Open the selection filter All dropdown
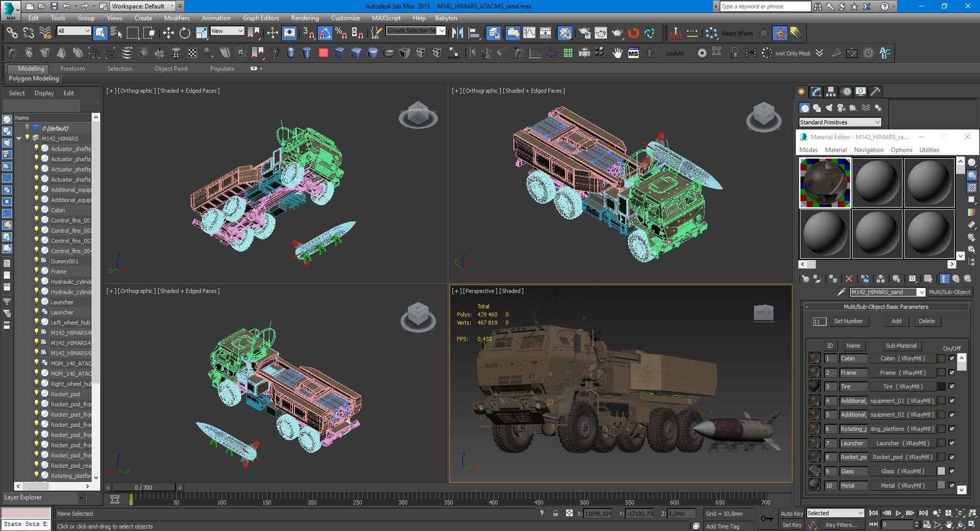The height and width of the screenshot is (531, 980). (73, 31)
